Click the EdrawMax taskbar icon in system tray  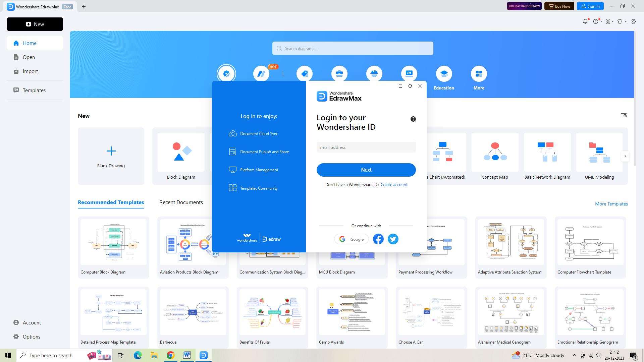click(204, 355)
